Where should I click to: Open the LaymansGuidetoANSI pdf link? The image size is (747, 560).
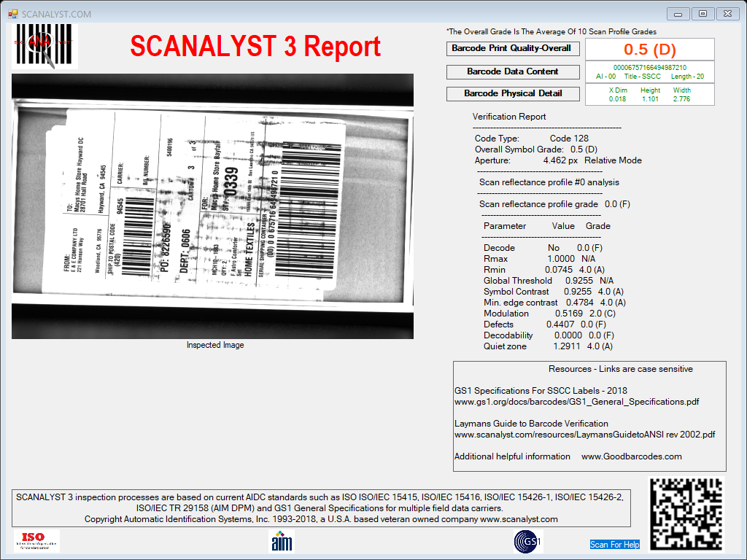click(584, 435)
